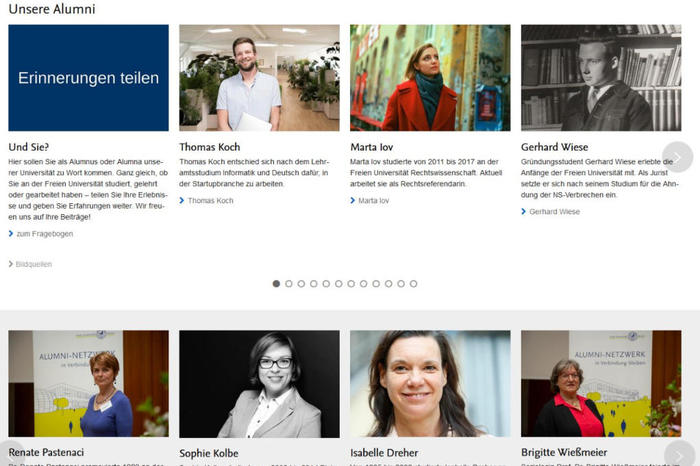
Task: Select the first carousel pagination dot
Action: click(276, 284)
